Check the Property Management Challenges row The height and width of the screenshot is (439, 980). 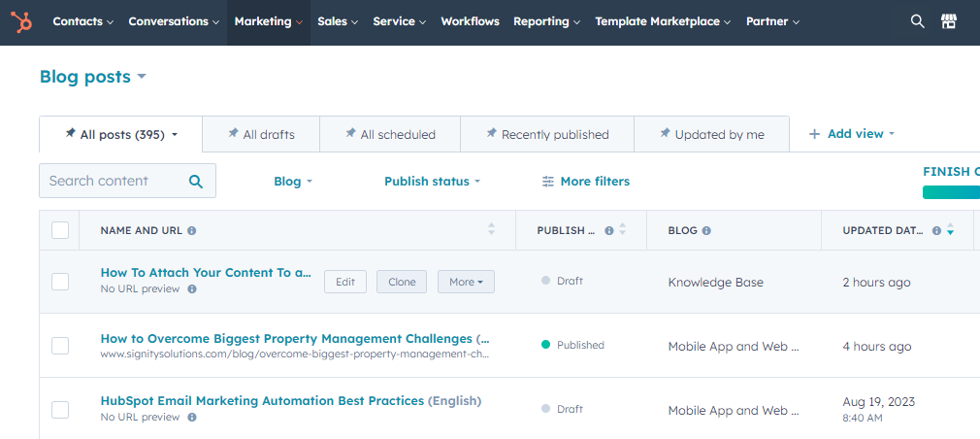[60, 346]
